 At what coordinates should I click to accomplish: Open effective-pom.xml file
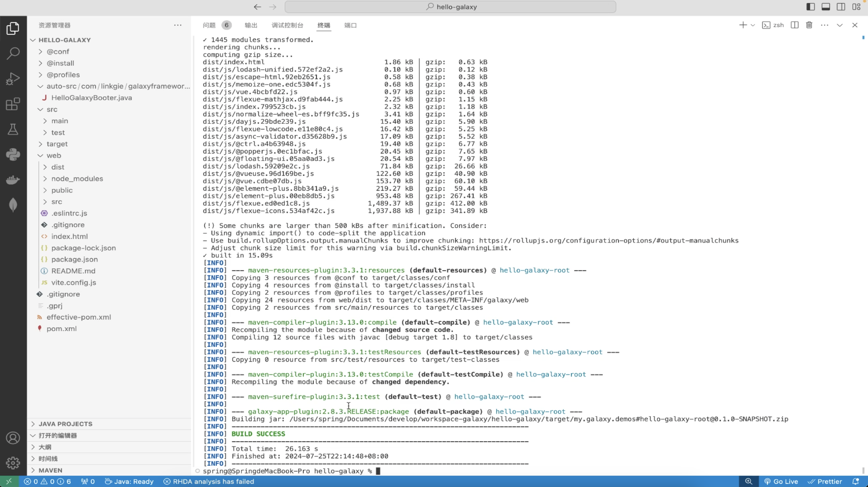109,317
